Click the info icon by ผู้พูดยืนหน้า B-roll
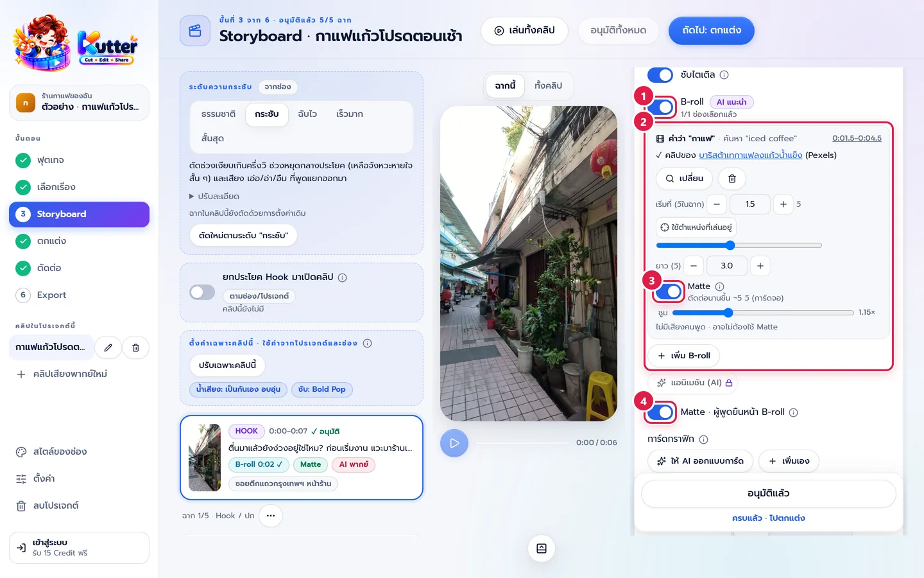 pyautogui.click(x=794, y=412)
